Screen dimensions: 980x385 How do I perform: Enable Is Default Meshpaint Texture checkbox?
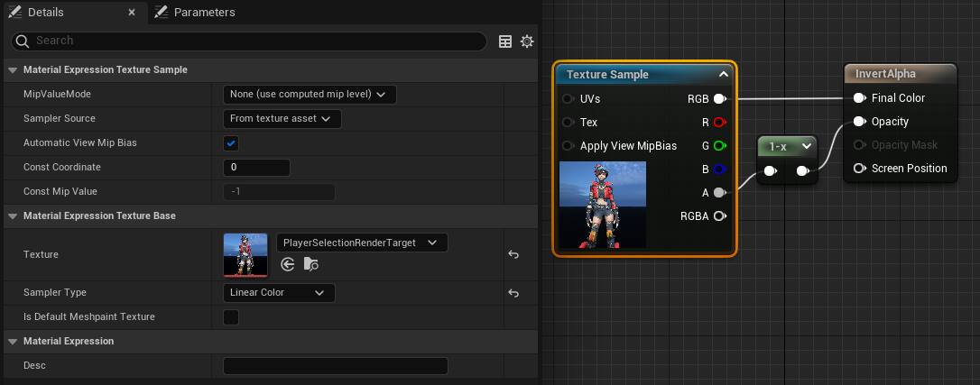(x=231, y=316)
